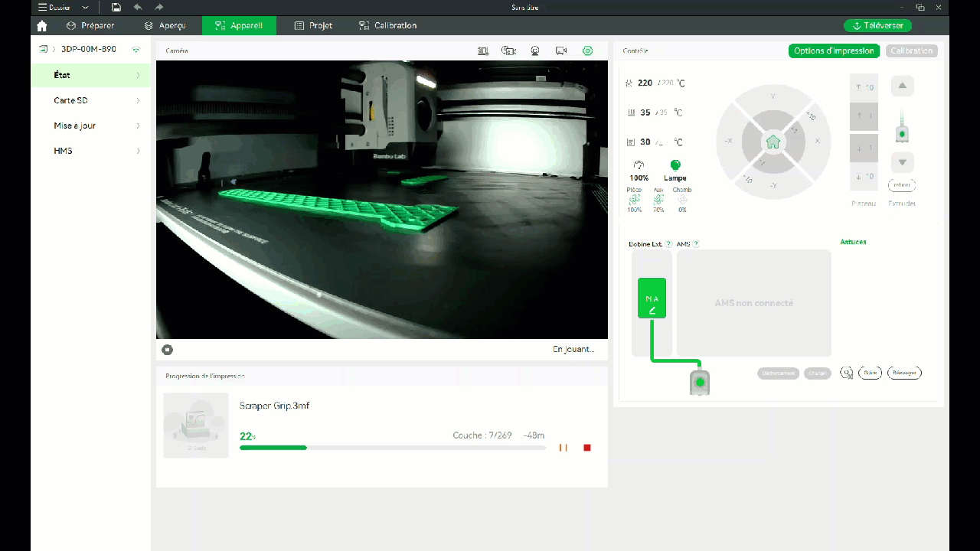Image resolution: width=980 pixels, height=551 pixels.
Task: Click the printer Wi-Fi signal icon
Action: tap(136, 49)
